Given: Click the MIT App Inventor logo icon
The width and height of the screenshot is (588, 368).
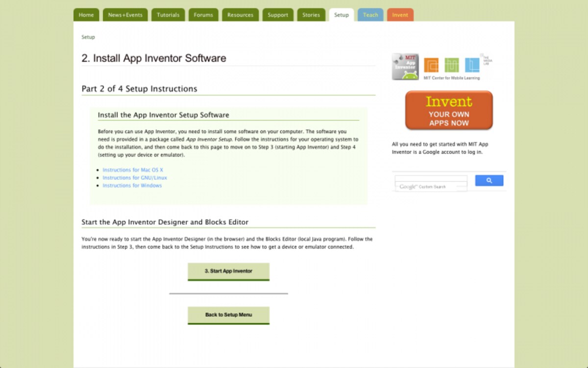Looking at the screenshot, I should point(405,67).
